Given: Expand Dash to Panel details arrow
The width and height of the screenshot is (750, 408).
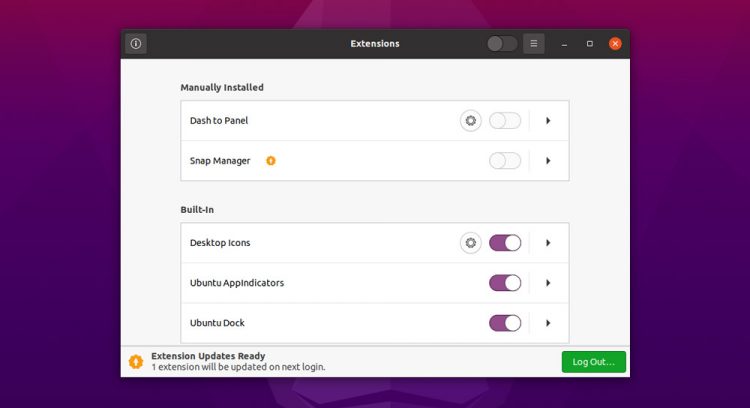Looking at the screenshot, I should click(548, 121).
